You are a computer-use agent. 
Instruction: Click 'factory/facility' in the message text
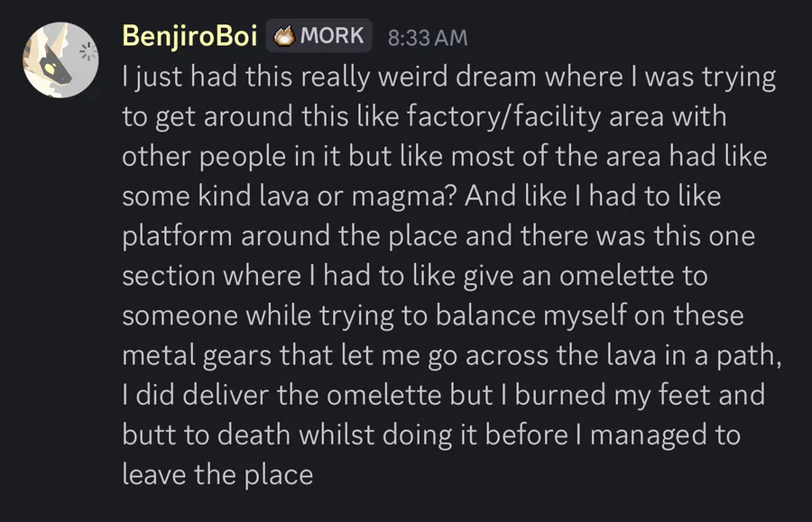pyautogui.click(x=503, y=117)
